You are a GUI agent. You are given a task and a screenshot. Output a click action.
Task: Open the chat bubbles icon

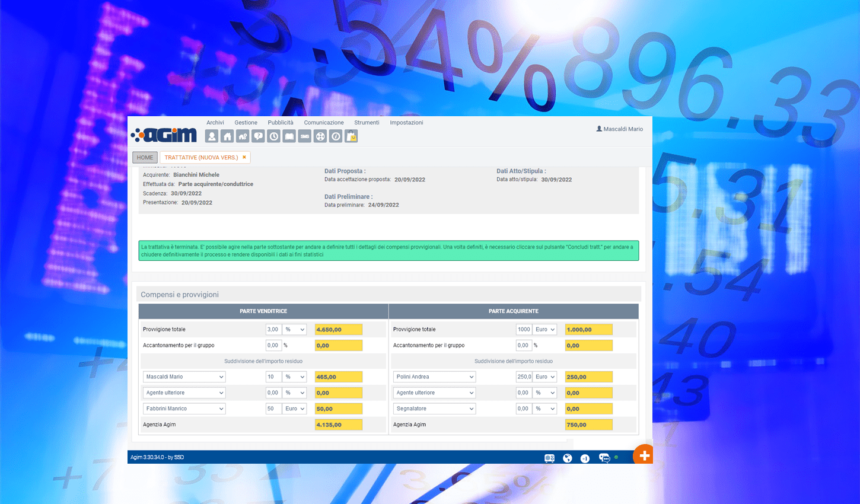point(604,458)
